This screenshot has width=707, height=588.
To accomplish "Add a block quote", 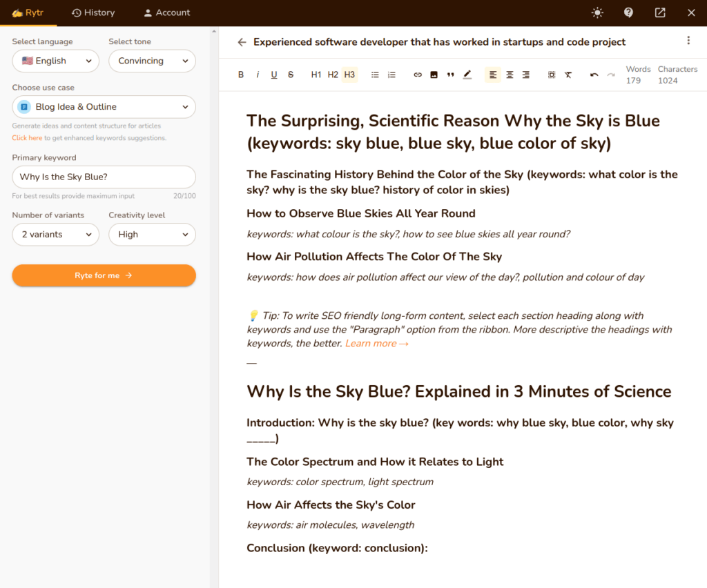I will pyautogui.click(x=450, y=75).
